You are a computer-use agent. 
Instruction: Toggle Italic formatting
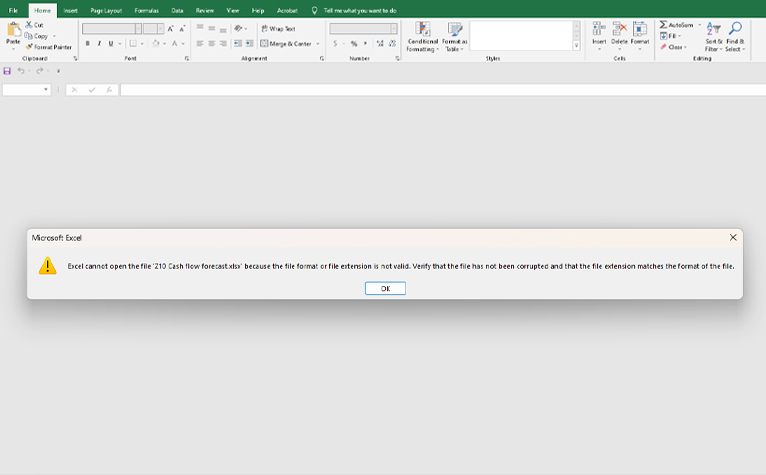(x=100, y=44)
